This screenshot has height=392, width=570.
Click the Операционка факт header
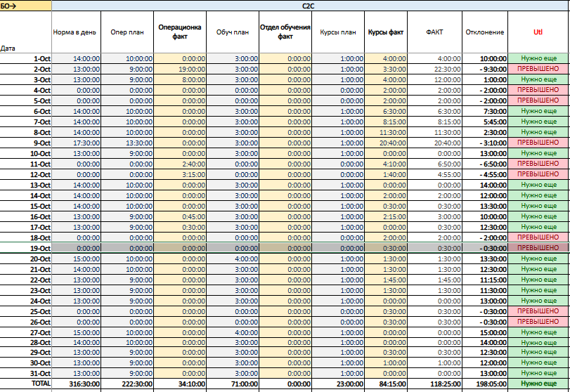(x=180, y=32)
